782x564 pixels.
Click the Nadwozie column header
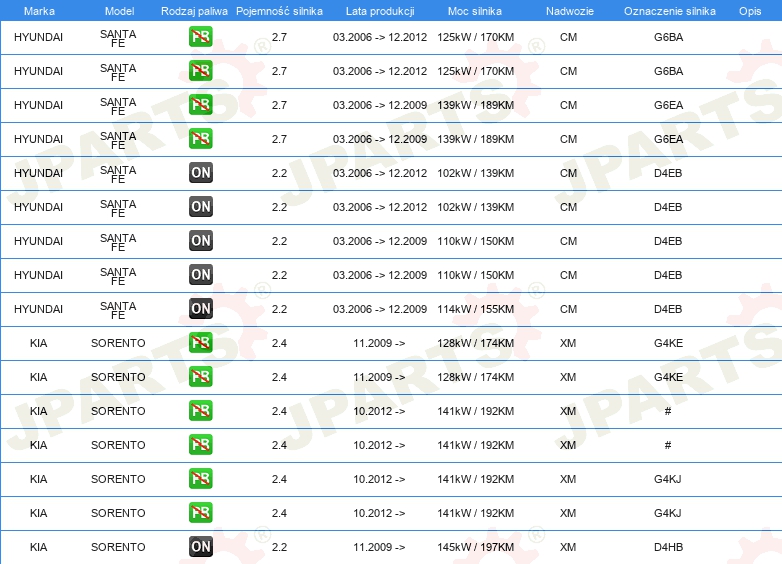(568, 10)
